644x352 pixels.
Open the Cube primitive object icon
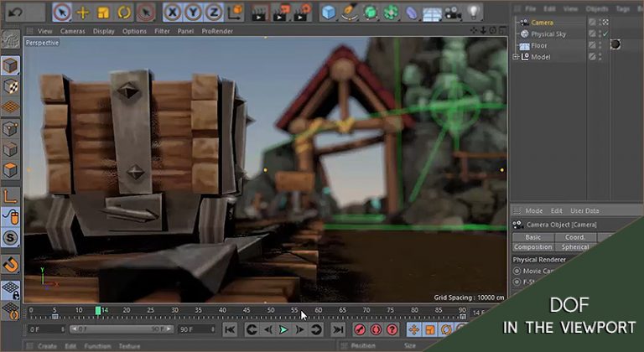pos(329,13)
